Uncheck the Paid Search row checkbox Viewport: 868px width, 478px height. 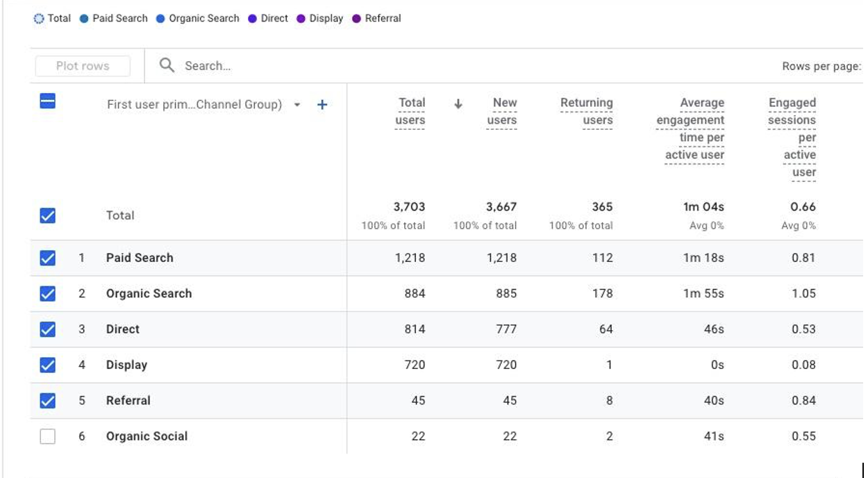click(47, 258)
